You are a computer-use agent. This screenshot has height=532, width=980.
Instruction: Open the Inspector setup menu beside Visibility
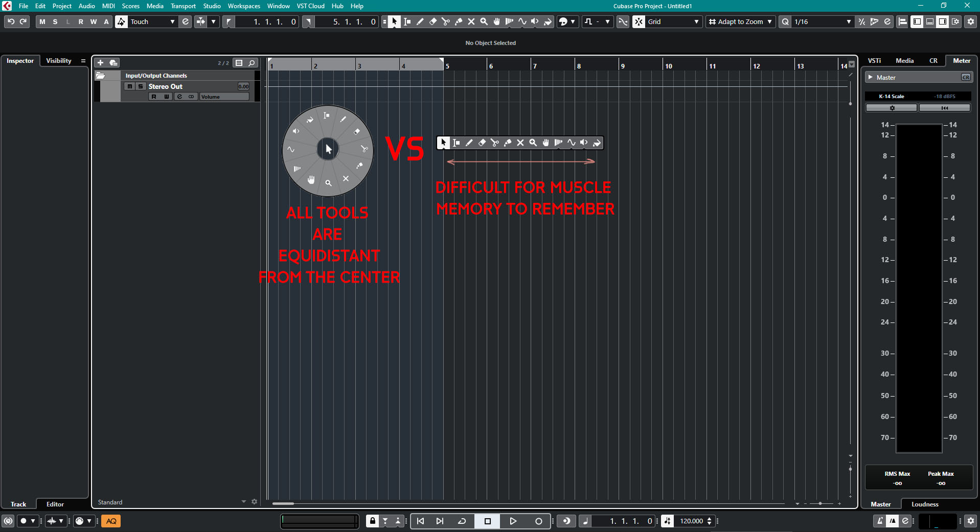coord(83,61)
